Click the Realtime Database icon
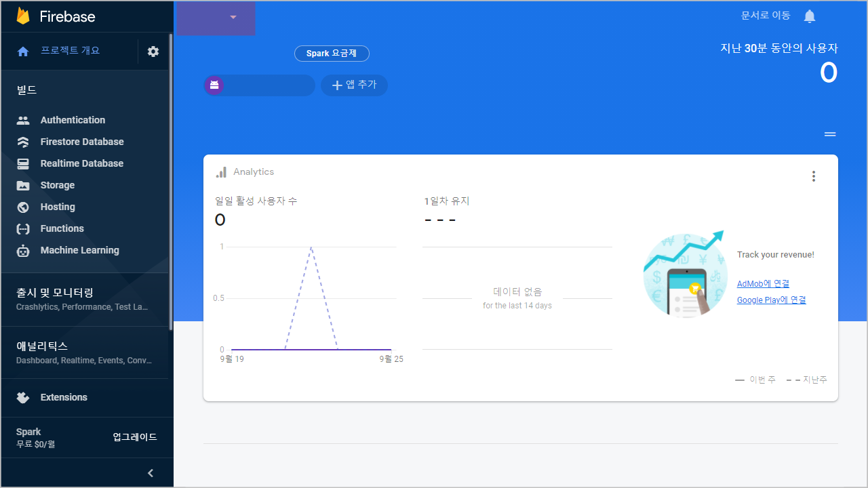The height and width of the screenshot is (488, 868). click(x=23, y=163)
